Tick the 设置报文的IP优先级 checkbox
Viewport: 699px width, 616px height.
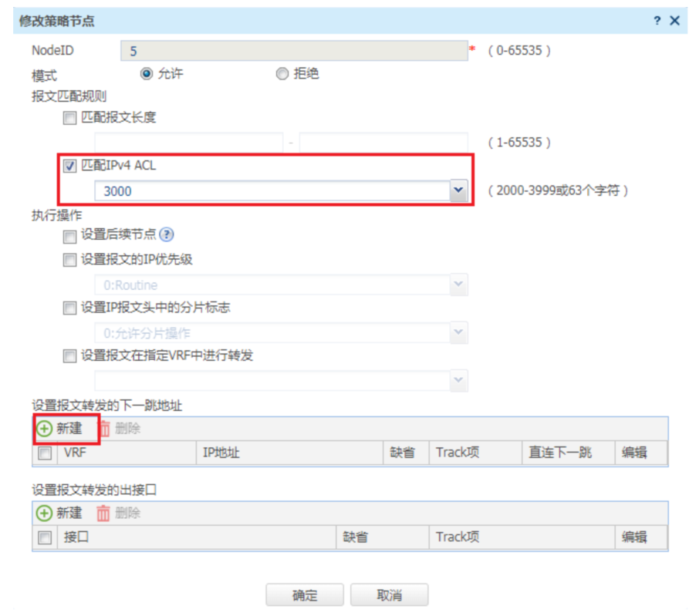pyautogui.click(x=69, y=260)
